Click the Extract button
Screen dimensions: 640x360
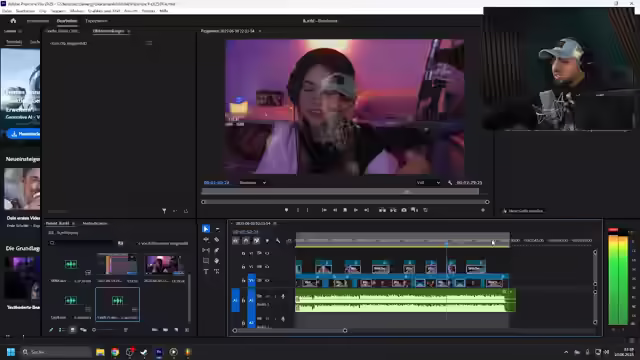pyautogui.click(x=393, y=210)
